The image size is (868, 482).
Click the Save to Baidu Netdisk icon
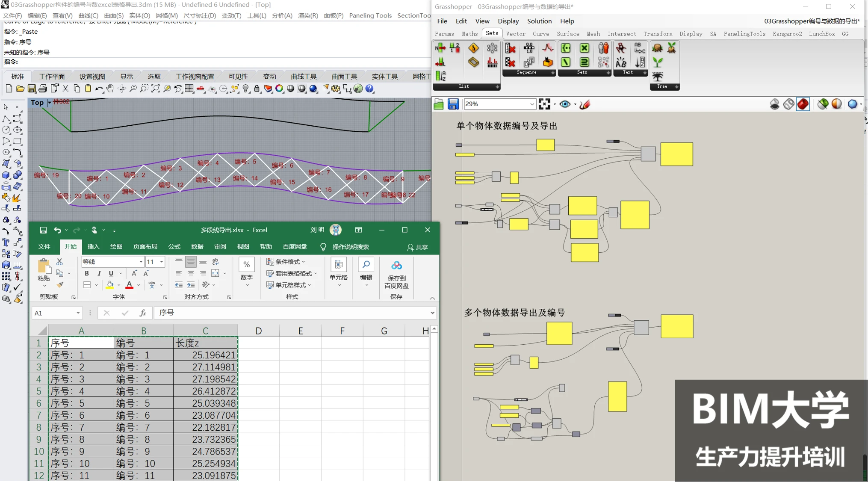(396, 266)
